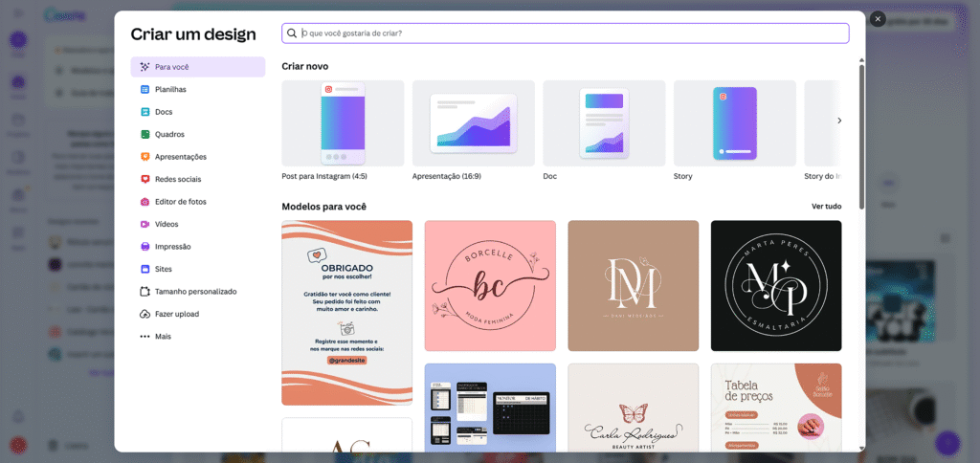
Task: Click the Apresentações icon
Action: [145, 157]
